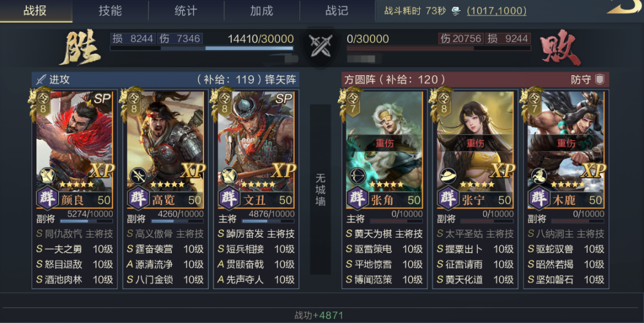Click the crossed swords battle emblem

click(321, 45)
